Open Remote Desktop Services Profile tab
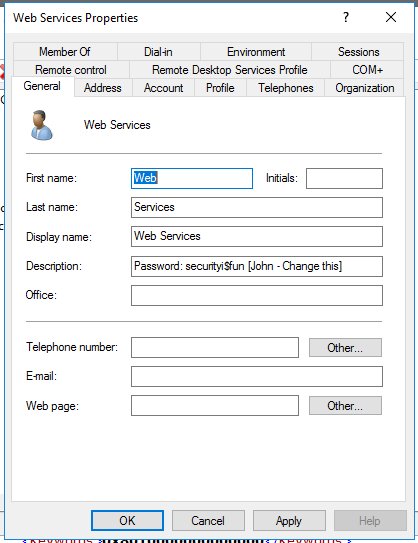This screenshot has width=418, height=543. click(230, 70)
